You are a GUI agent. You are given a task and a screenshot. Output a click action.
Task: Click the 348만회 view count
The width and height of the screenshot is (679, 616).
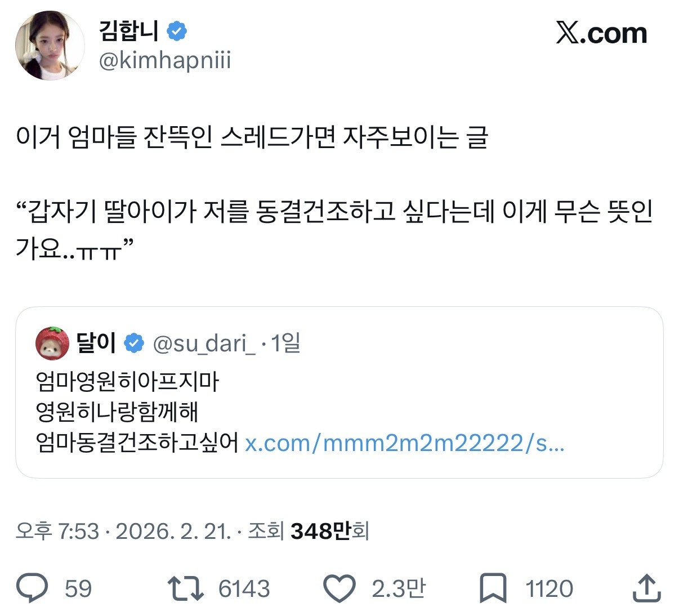coord(329,531)
